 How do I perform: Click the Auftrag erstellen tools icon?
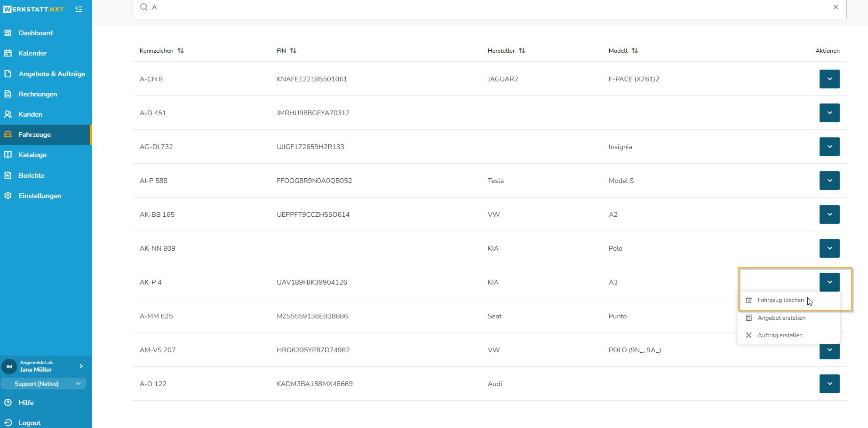749,335
